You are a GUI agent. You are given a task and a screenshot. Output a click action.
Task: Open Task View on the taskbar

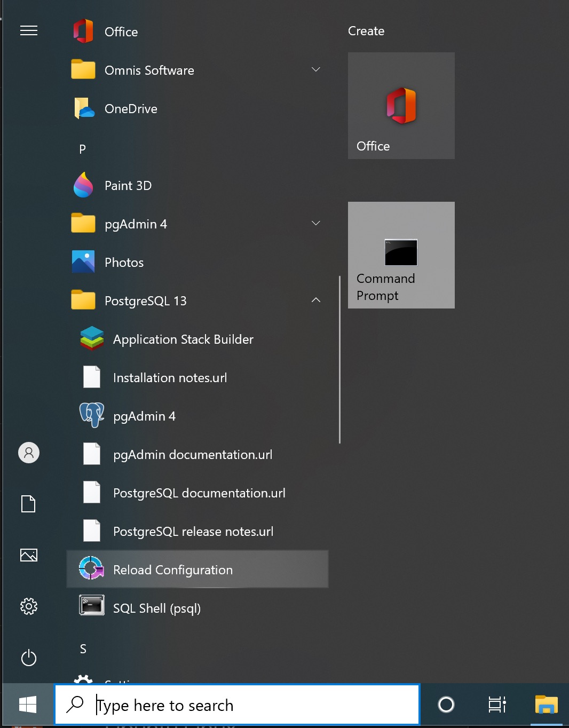coord(496,705)
